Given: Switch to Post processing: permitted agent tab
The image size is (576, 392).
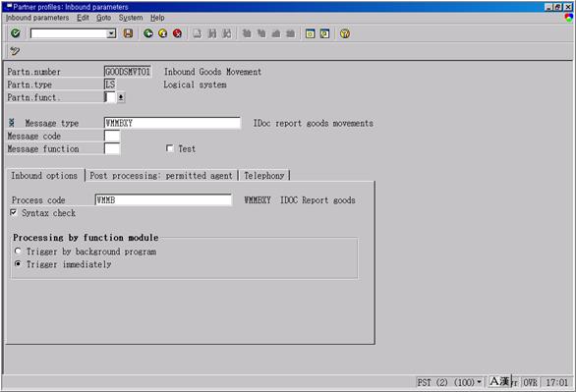Looking at the screenshot, I should (161, 176).
